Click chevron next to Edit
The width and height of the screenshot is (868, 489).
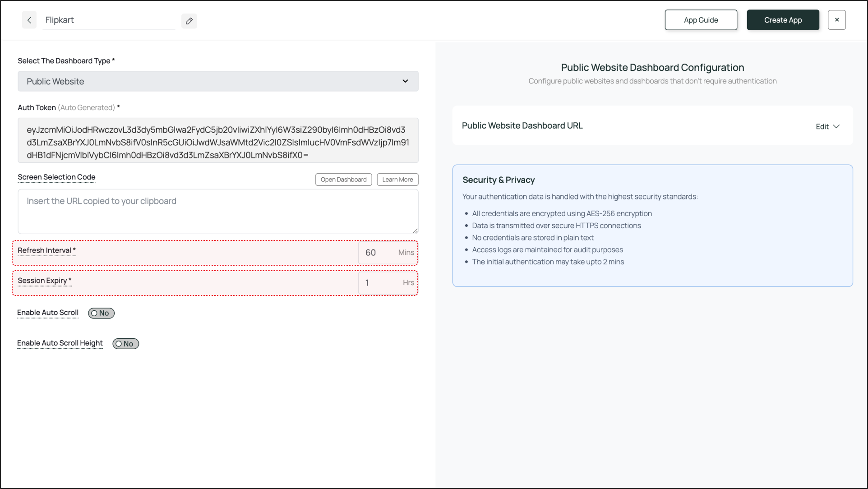(x=836, y=127)
